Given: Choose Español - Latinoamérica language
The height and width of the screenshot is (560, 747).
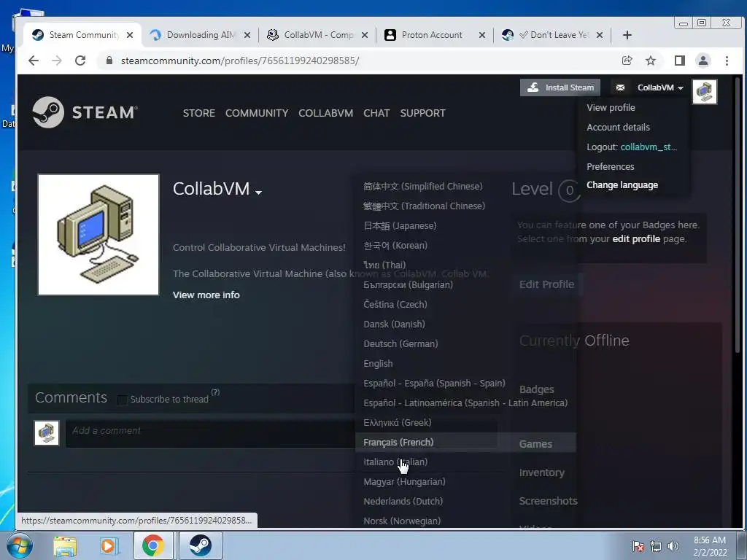Looking at the screenshot, I should 465,402.
